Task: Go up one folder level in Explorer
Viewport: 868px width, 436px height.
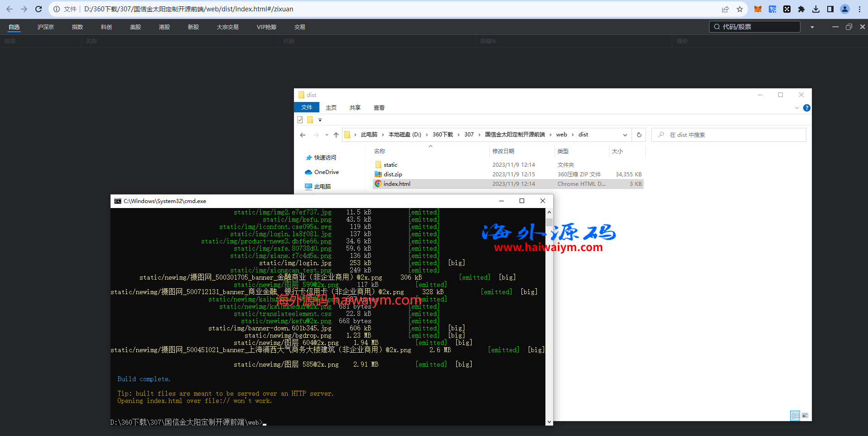Action: tap(336, 135)
